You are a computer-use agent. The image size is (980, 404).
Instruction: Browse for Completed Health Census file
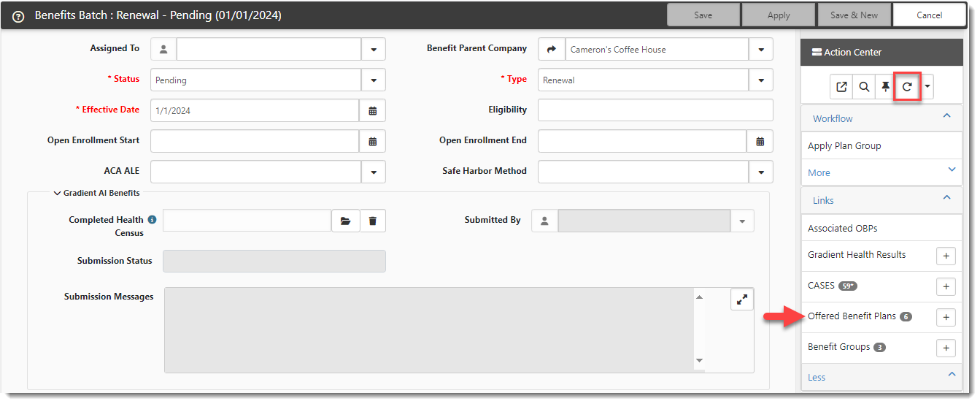point(345,221)
